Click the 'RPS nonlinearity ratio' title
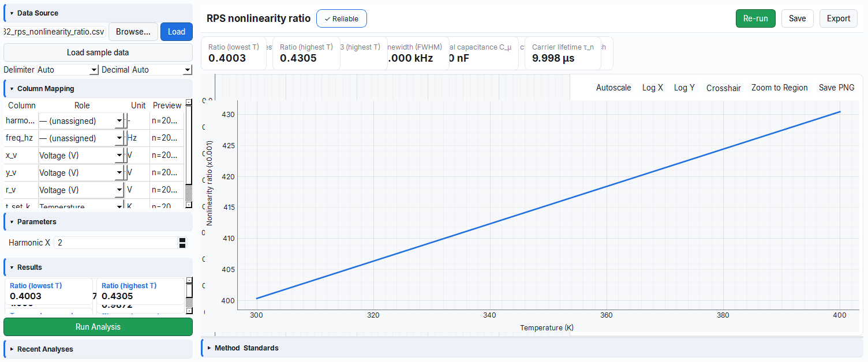The image size is (868, 362). pyautogui.click(x=259, y=18)
